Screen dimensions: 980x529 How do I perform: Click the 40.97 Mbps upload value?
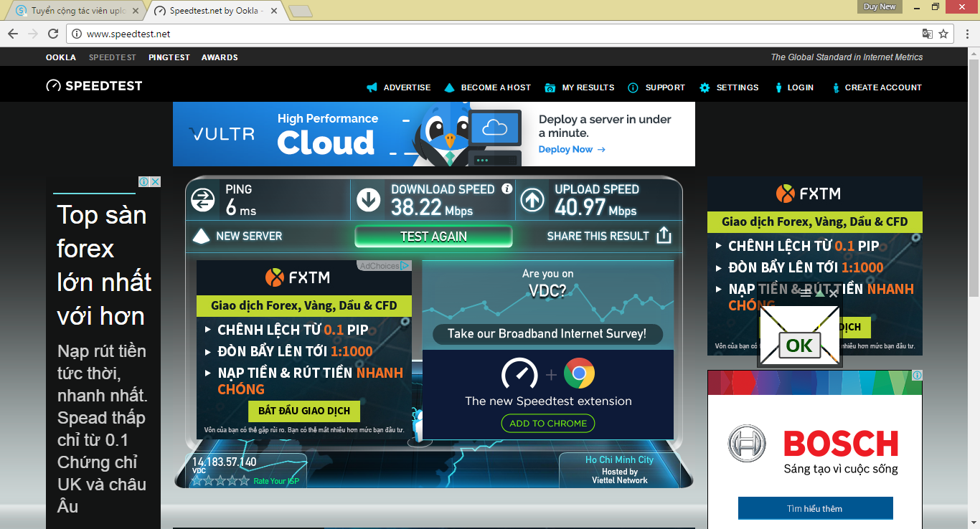(x=595, y=209)
